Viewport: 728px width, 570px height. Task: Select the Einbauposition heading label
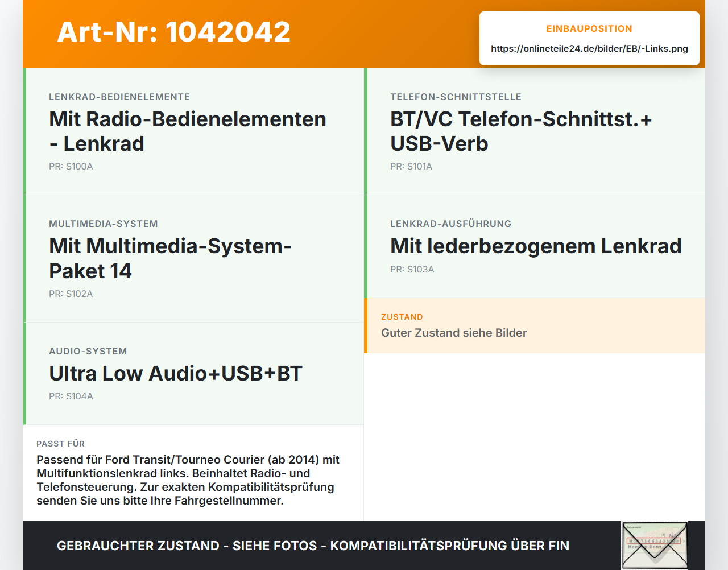589,28
